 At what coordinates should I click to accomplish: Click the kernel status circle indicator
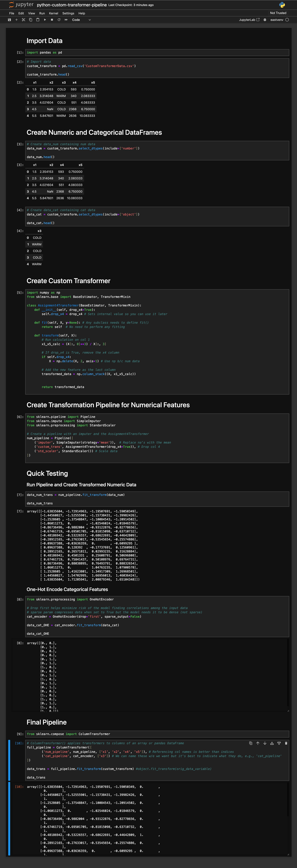(287, 20)
